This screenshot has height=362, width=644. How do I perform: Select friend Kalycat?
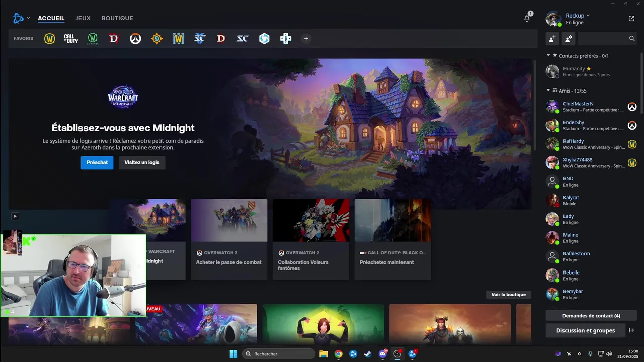coord(591,201)
